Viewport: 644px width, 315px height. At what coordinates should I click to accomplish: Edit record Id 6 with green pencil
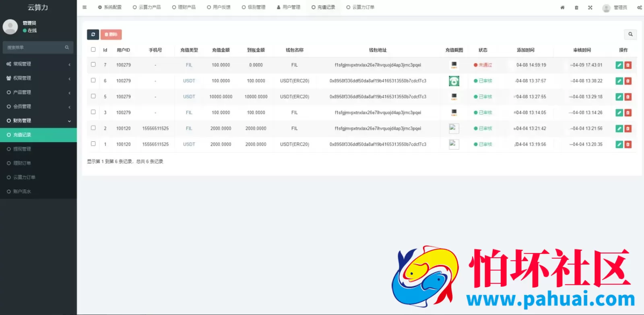[619, 81]
